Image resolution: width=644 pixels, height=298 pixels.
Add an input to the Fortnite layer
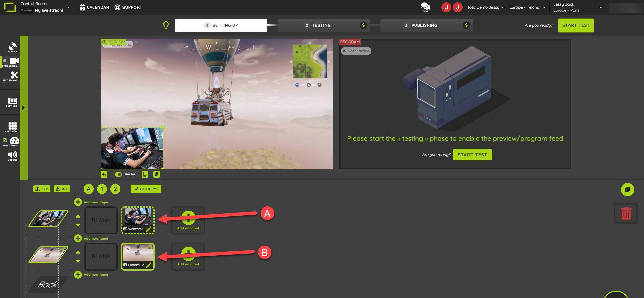[188, 256]
